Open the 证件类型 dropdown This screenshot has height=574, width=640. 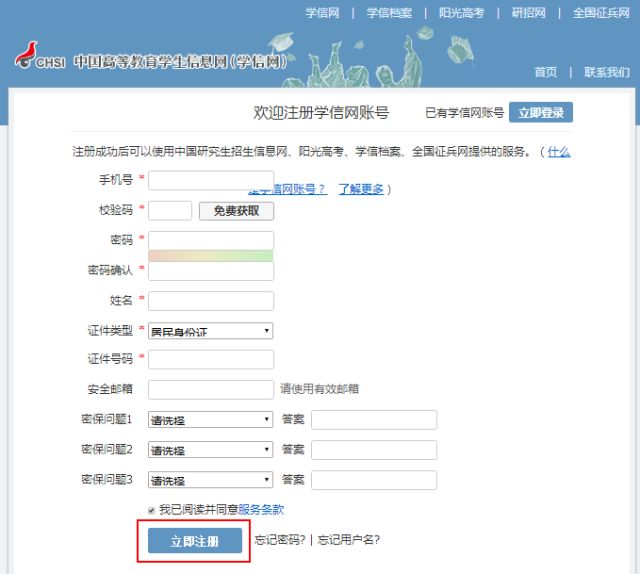(211, 331)
